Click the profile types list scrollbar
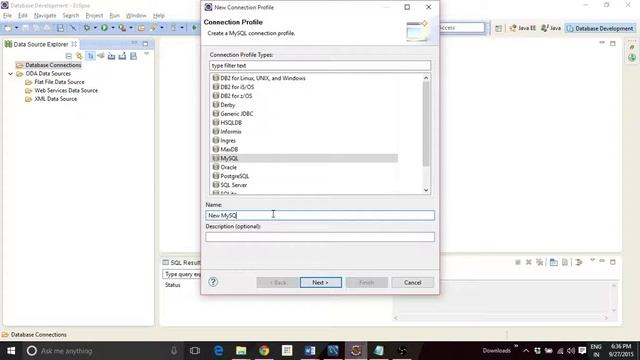 coord(426,124)
